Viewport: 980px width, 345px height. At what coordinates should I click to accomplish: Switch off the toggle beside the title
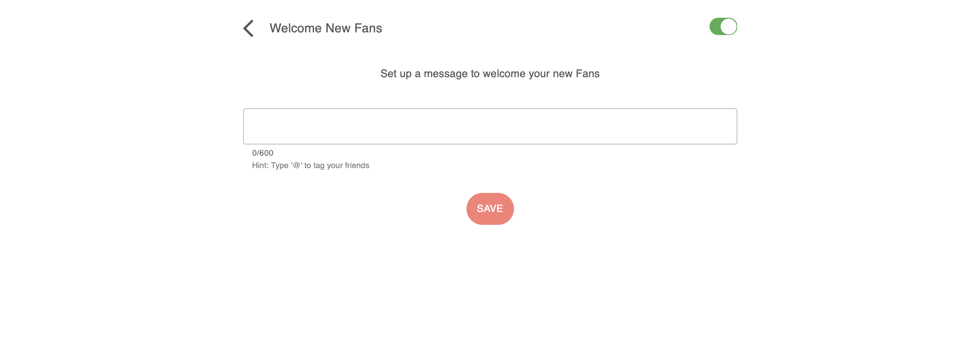coord(723,27)
